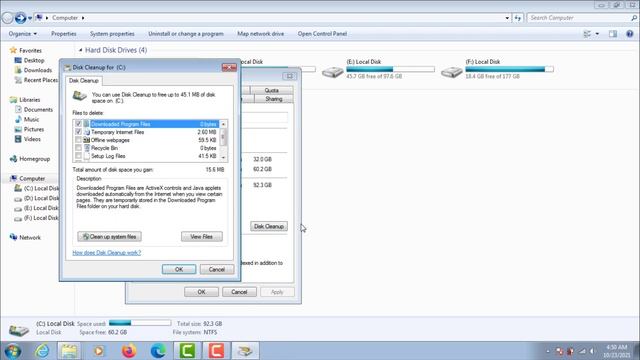Click the refresh button beside the address bar
Viewport: 640px width, 360px height.
click(518, 18)
